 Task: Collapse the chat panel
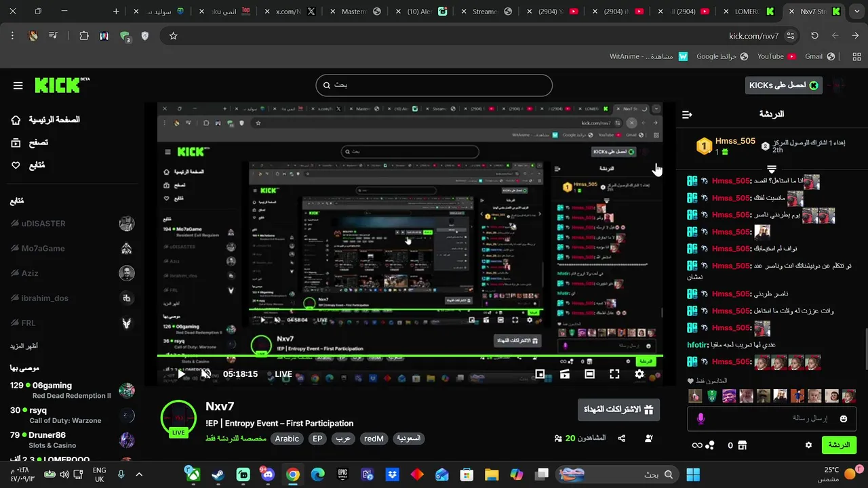687,115
